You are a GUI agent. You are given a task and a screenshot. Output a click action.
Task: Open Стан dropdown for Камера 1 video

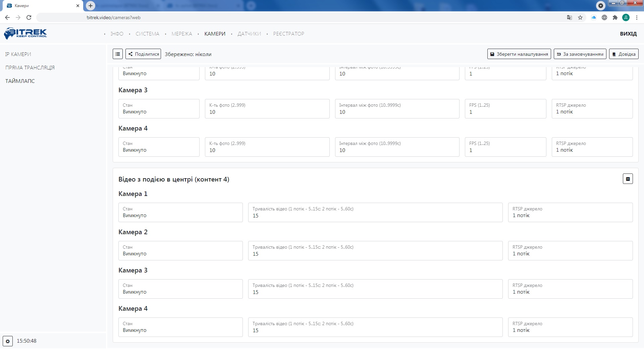180,212
